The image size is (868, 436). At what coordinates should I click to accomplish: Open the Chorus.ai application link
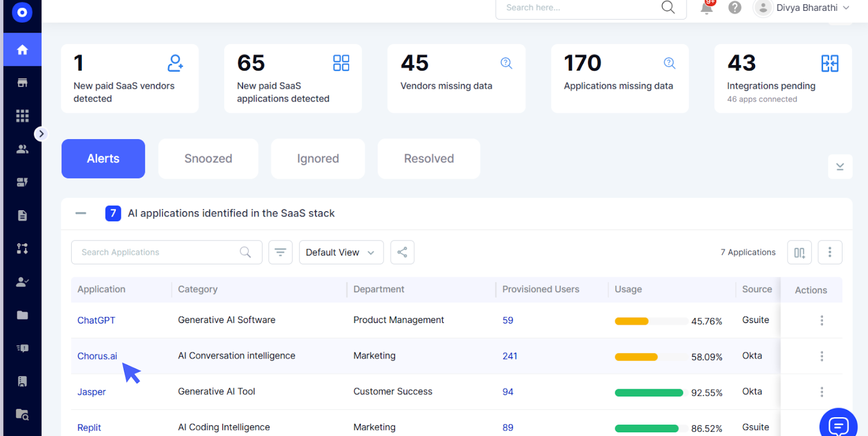97,356
